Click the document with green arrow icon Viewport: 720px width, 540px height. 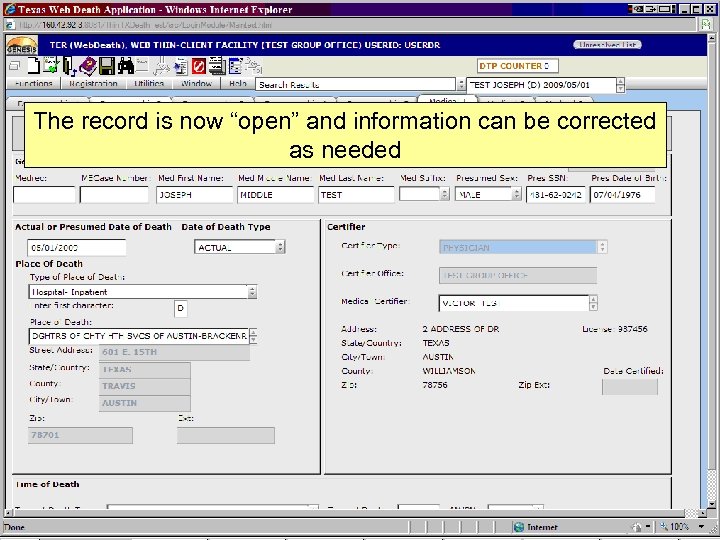click(51, 66)
